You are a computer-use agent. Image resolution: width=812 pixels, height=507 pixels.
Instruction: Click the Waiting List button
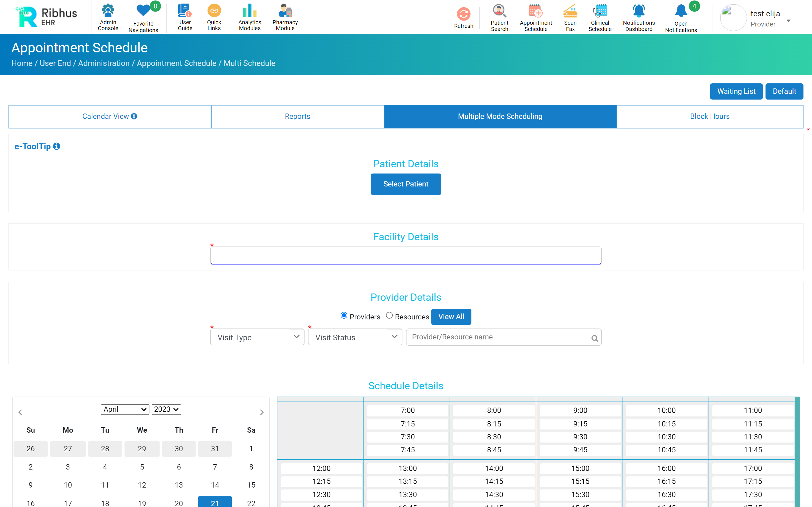[736, 91]
